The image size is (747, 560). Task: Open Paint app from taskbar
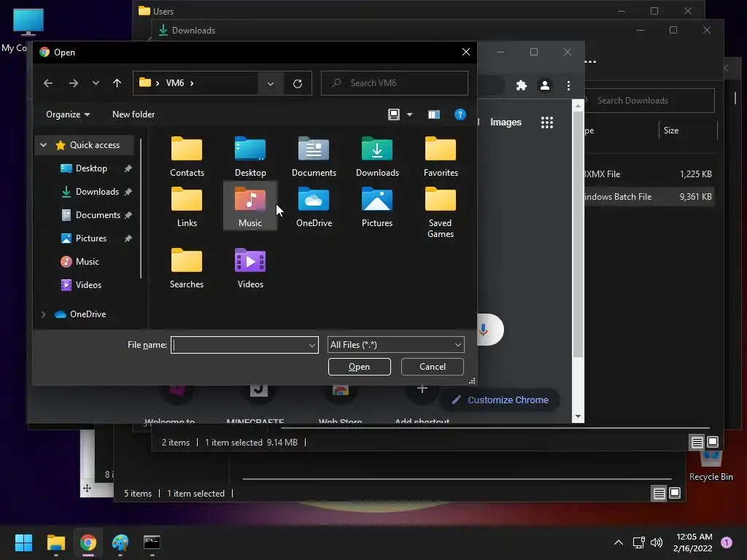tap(120, 542)
